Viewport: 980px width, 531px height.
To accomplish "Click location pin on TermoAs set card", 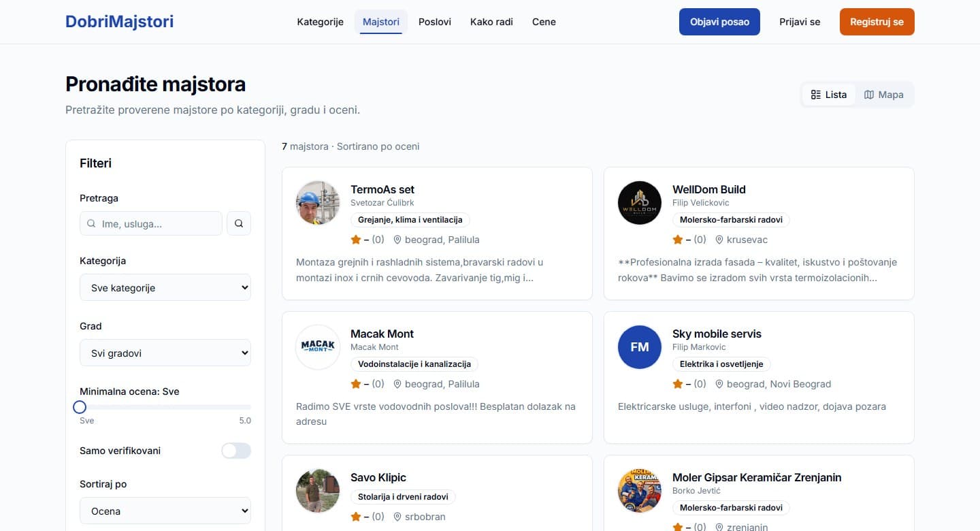I will (x=397, y=240).
